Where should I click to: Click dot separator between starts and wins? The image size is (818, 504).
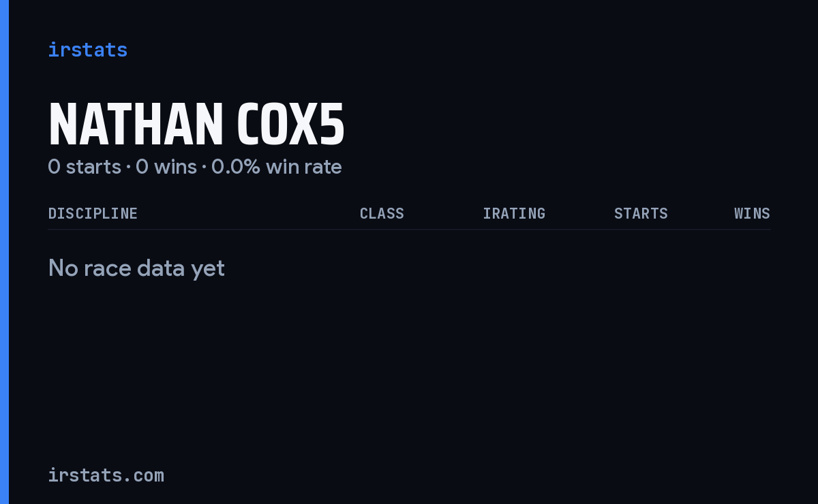point(128,167)
